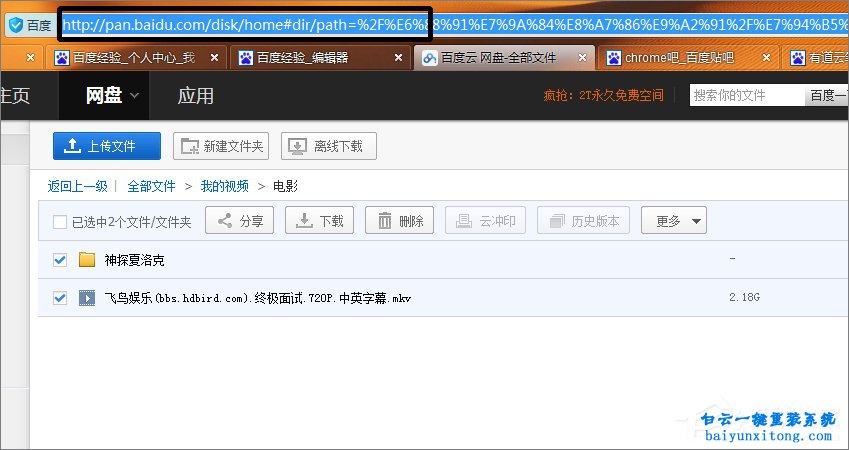Click the 百度云 tab favicon

[x=430, y=58]
